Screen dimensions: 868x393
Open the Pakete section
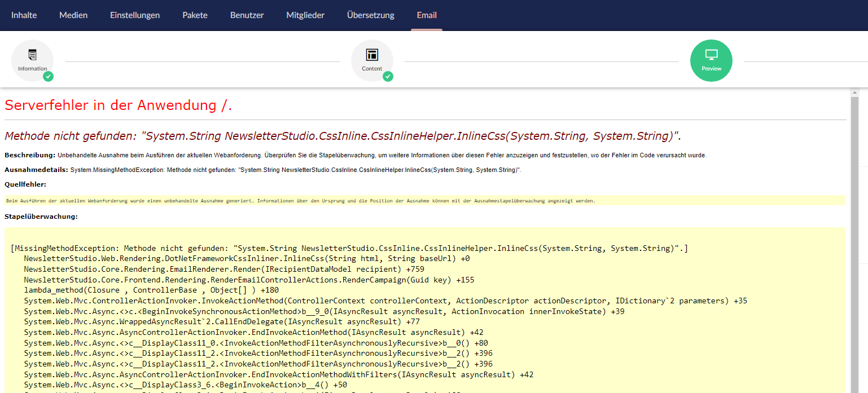point(195,15)
